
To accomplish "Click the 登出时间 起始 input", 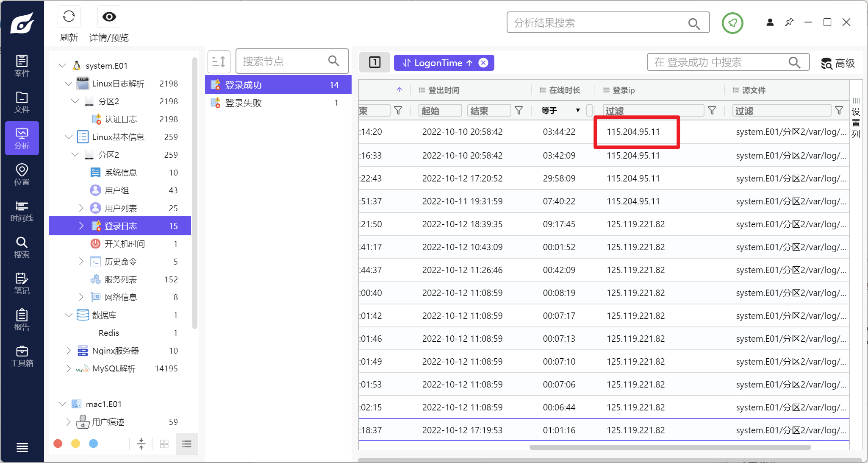I will (440, 111).
